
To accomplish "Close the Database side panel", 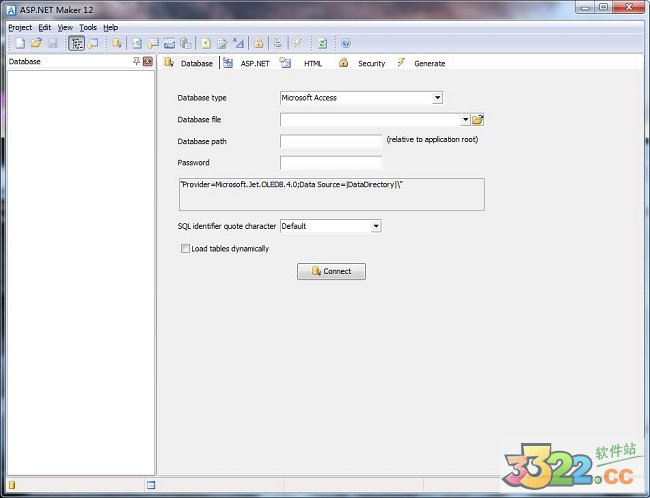I will [x=148, y=61].
